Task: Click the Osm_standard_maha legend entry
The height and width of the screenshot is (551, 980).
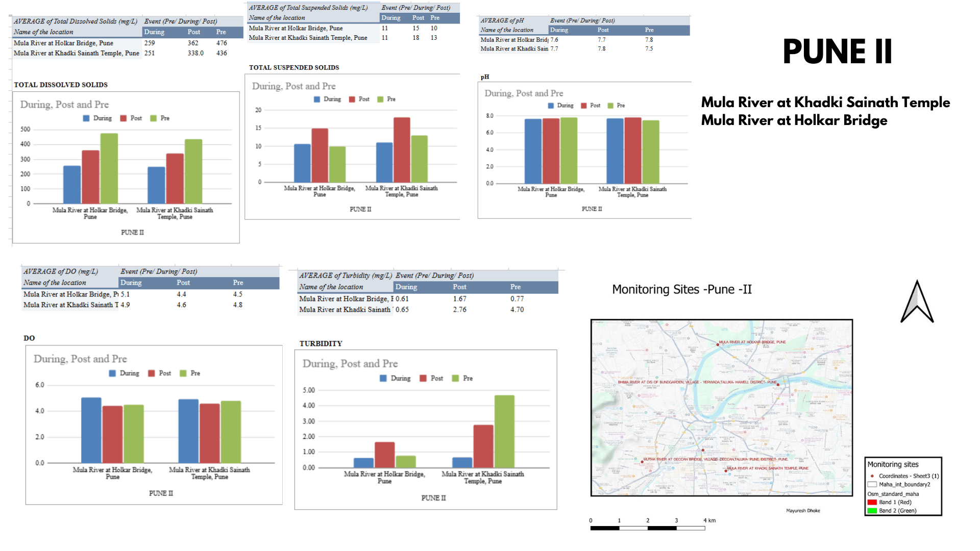Action: point(893,494)
